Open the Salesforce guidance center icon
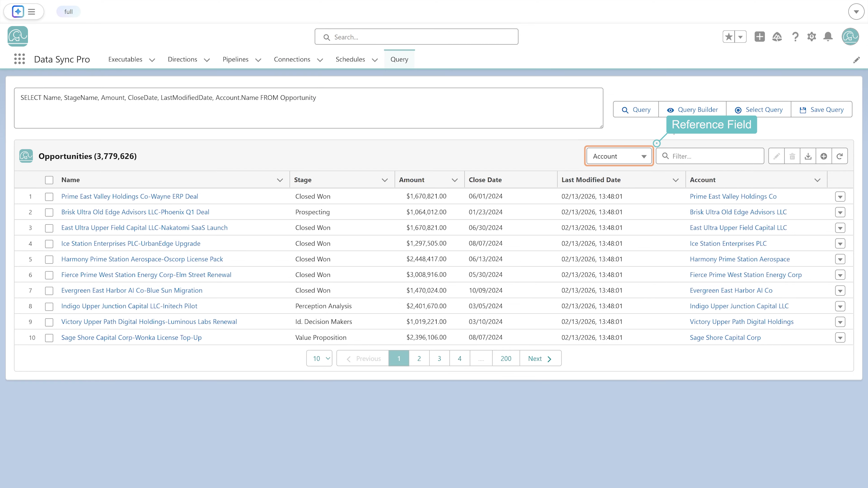868x488 pixels. (x=777, y=37)
